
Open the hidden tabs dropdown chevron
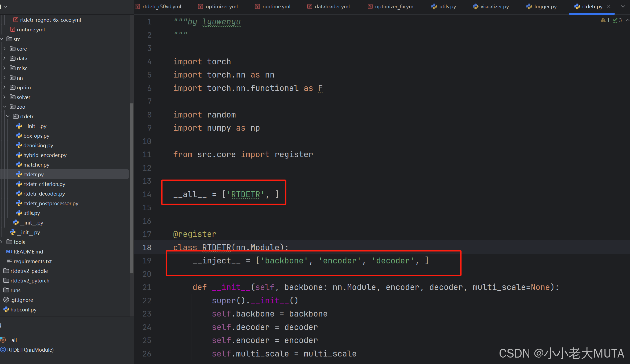[x=623, y=6]
